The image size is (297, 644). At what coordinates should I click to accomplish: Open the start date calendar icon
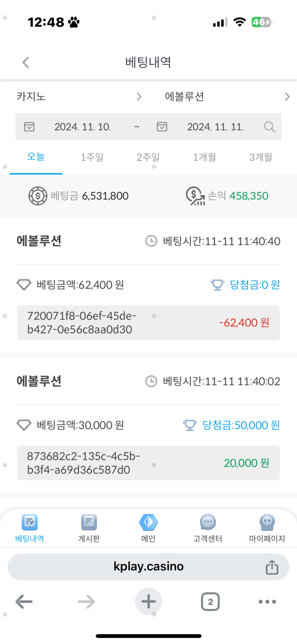pos(29,127)
